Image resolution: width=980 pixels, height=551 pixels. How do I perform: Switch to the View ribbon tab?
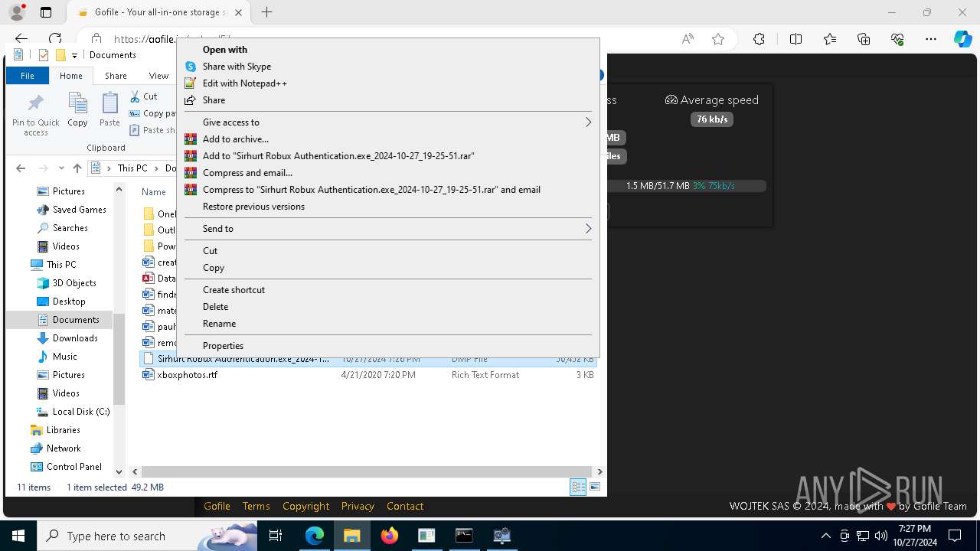click(x=158, y=76)
